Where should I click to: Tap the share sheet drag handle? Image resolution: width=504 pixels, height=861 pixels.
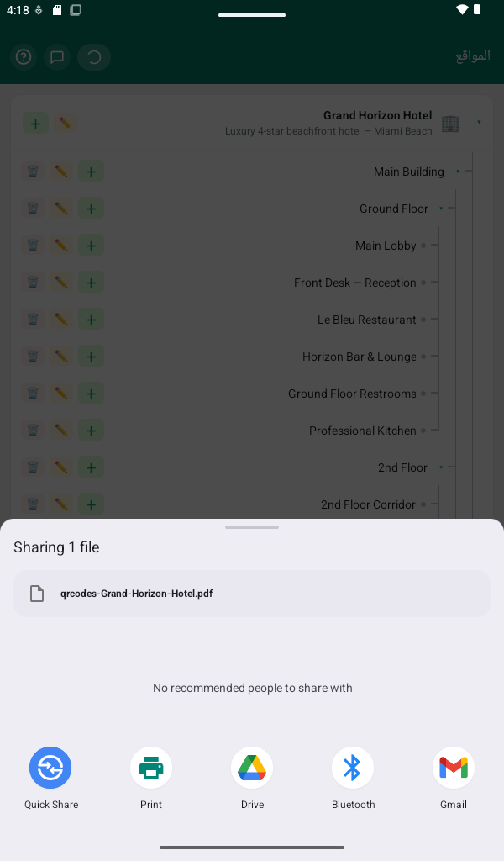[x=252, y=527]
